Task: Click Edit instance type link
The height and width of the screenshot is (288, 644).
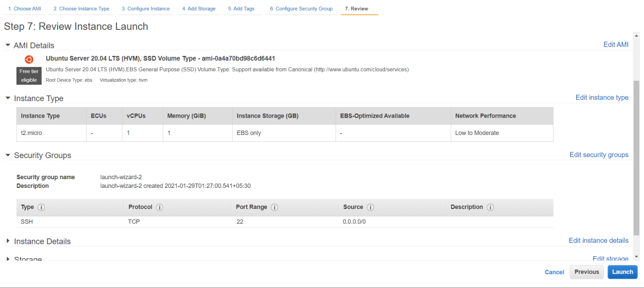Action: pyautogui.click(x=602, y=98)
